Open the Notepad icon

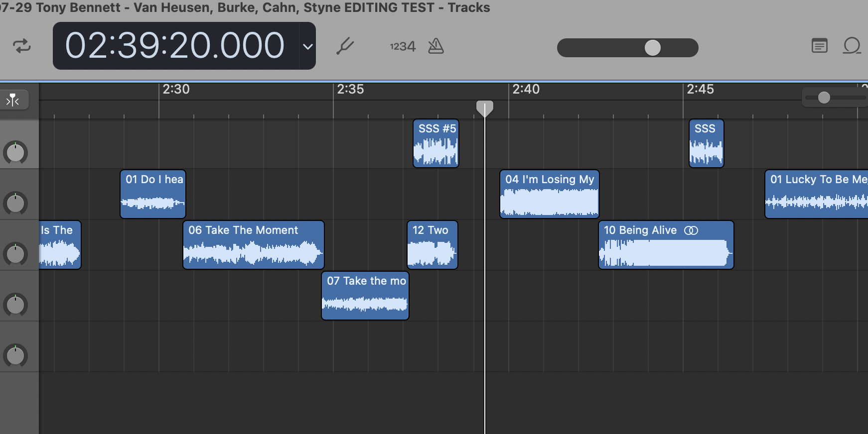point(819,46)
